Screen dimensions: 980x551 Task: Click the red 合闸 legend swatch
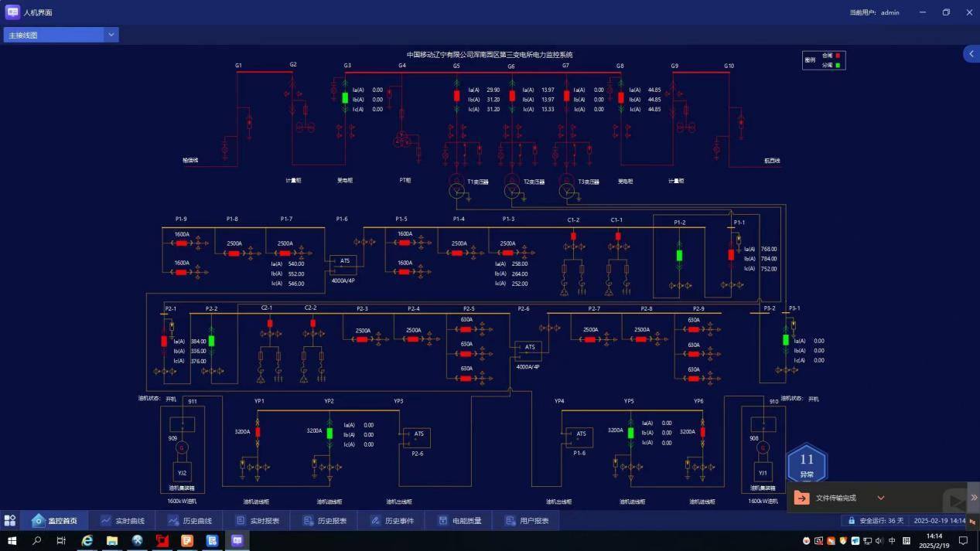837,56
